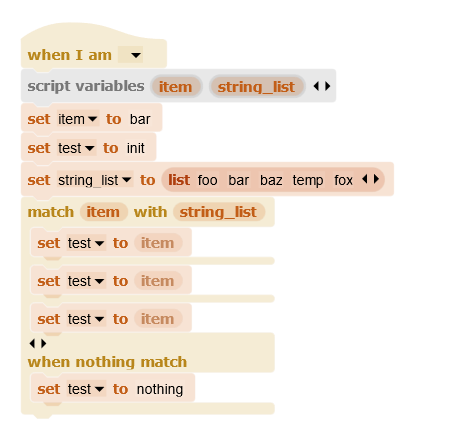The width and height of the screenshot is (468, 444).
Task: Open the 'test' dropdown in 'set test to nothing'
Action: tap(86, 389)
